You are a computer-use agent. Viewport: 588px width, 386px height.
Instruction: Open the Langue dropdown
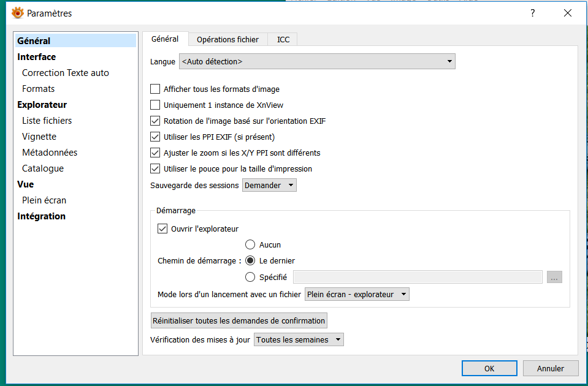(x=317, y=62)
